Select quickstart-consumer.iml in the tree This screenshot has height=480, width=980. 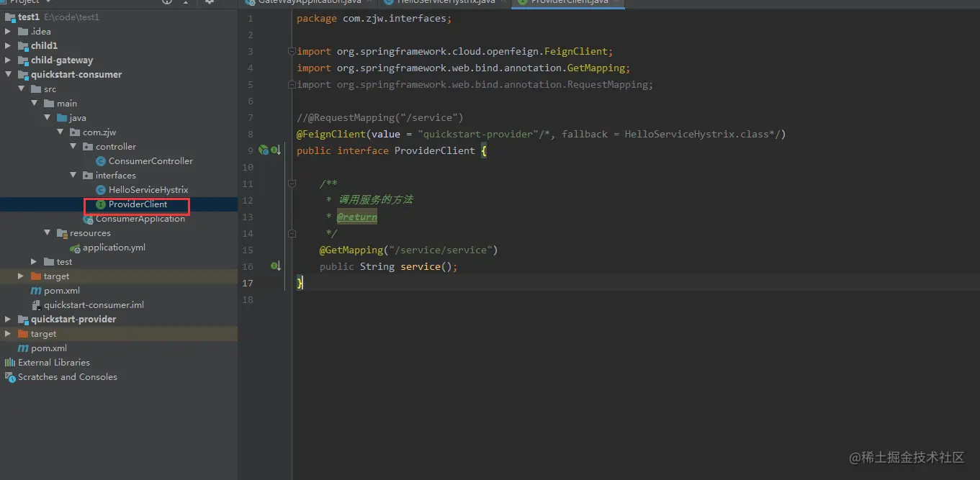[94, 305]
